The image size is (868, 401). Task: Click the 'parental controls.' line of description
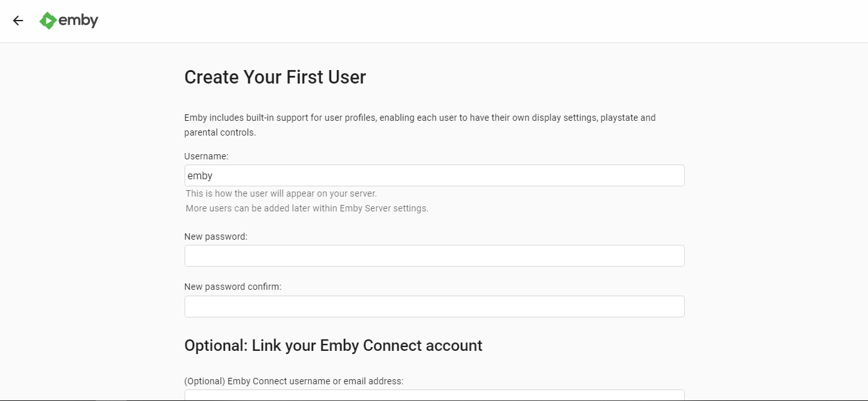(x=220, y=133)
